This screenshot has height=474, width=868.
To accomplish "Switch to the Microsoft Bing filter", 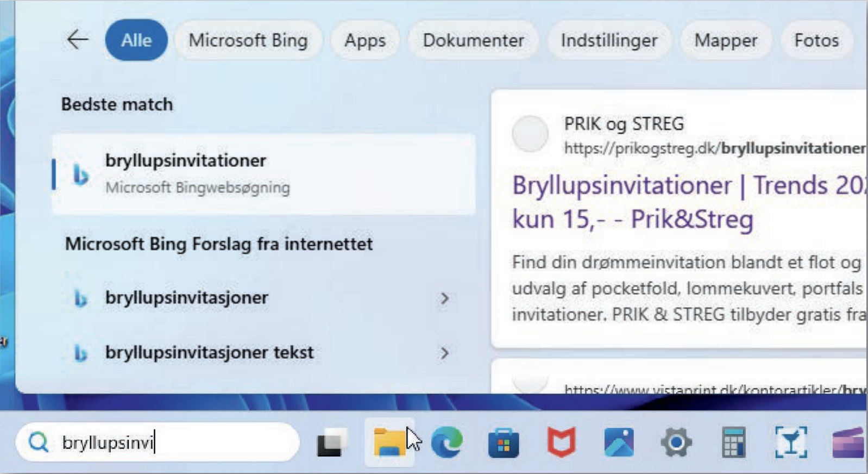I will 248,40.
